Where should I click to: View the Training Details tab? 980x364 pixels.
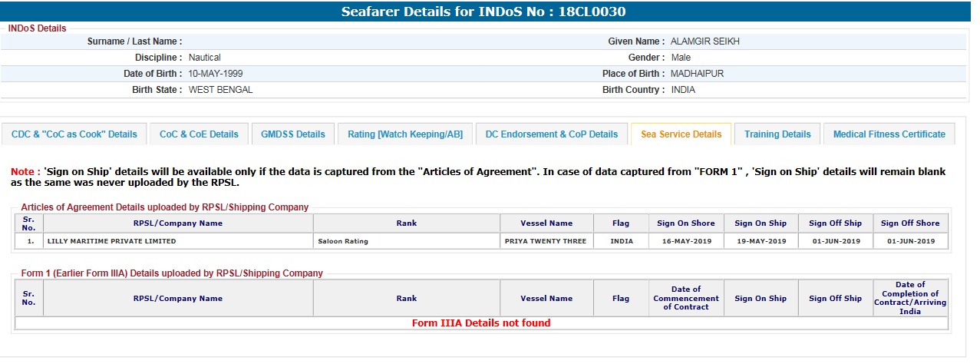click(x=777, y=134)
